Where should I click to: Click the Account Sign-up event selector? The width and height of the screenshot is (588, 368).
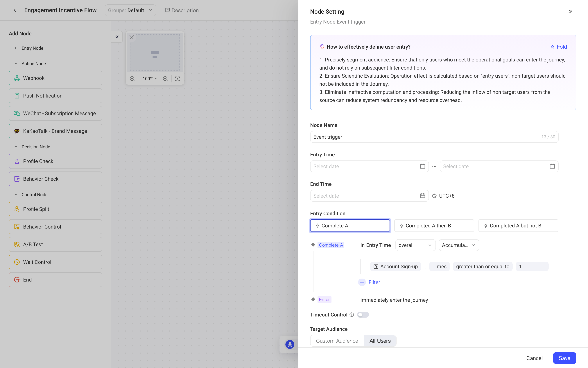tap(396, 266)
